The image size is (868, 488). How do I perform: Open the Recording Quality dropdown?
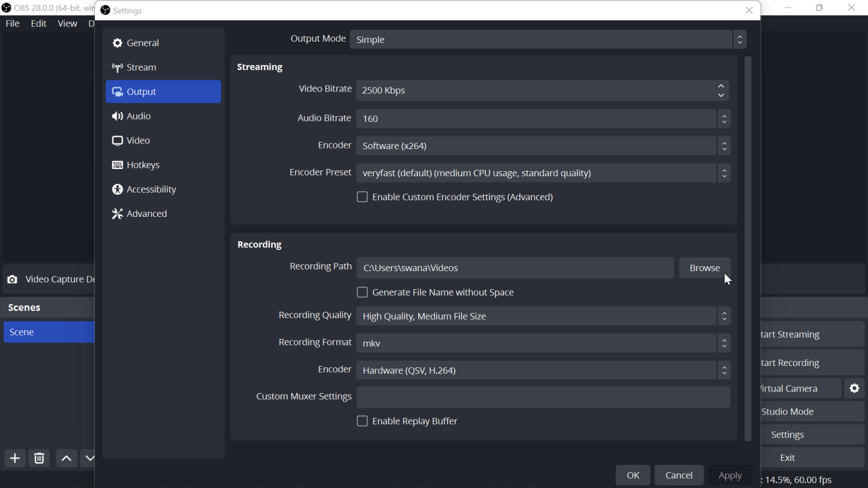[724, 316]
